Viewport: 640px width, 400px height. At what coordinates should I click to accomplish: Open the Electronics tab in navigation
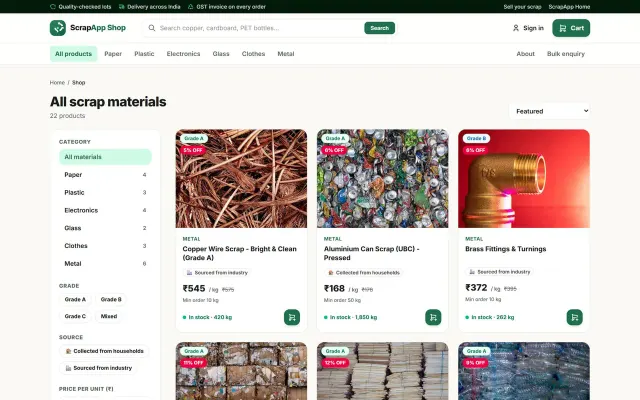pos(183,53)
